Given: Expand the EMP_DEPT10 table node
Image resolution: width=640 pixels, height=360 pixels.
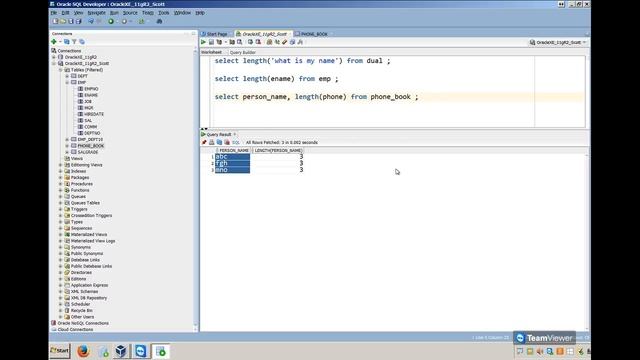Looking at the screenshot, I should [67, 140].
